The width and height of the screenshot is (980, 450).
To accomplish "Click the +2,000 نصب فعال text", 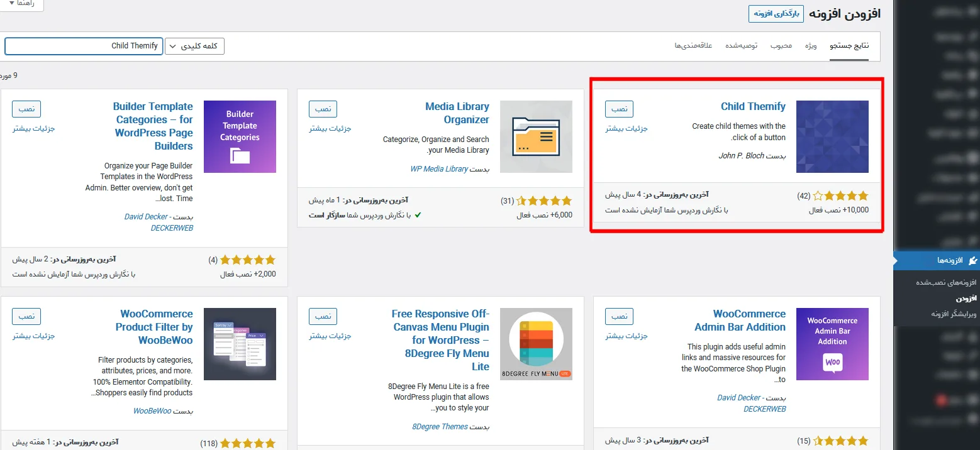I will (x=248, y=274).
